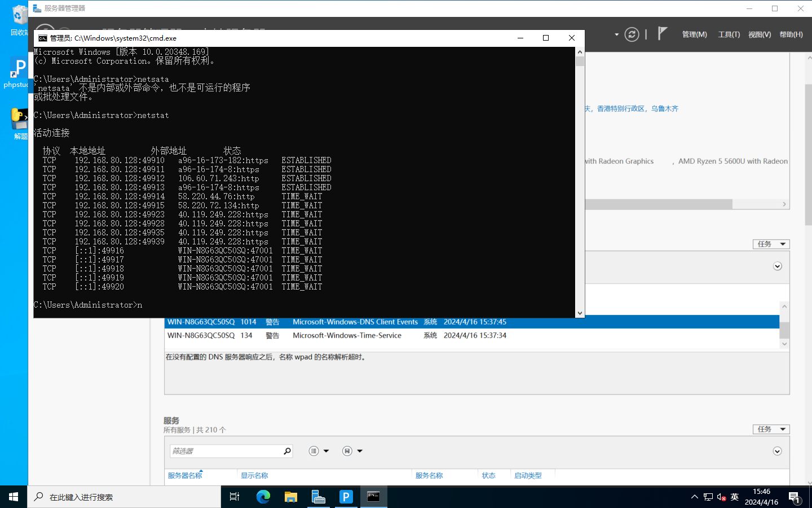Viewport: 812px width, 508px height.
Task: Open the 帮助(H) menu
Action: (x=791, y=34)
